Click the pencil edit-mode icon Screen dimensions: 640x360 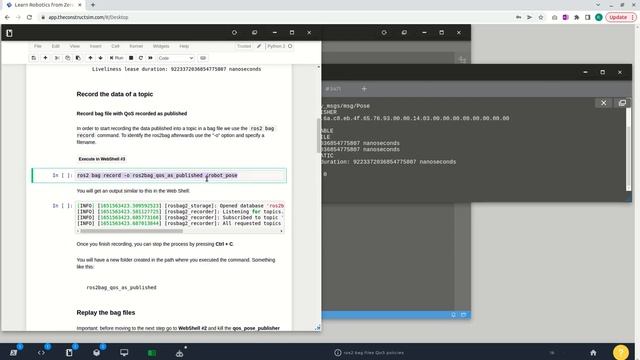point(259,46)
